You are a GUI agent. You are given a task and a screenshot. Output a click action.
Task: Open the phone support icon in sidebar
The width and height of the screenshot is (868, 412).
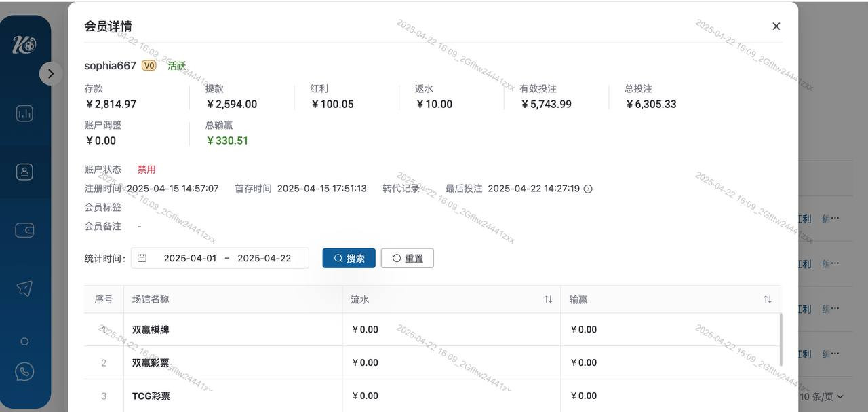coord(24,371)
